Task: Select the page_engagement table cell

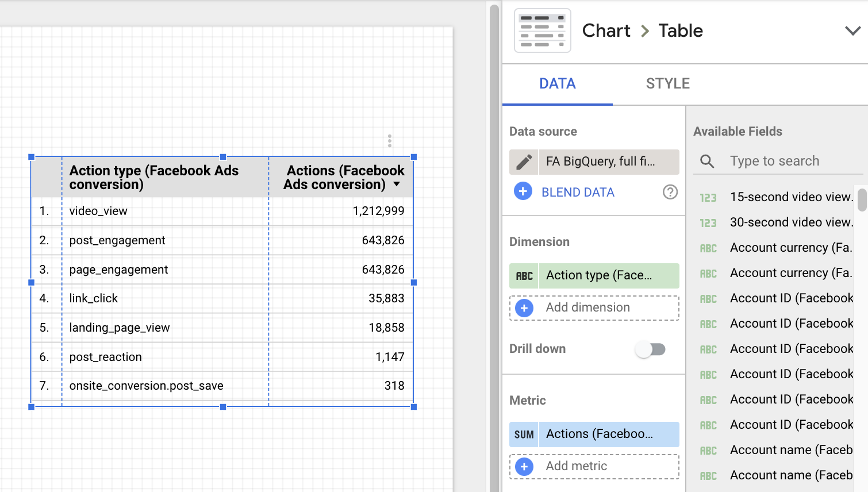Action: [x=165, y=270]
